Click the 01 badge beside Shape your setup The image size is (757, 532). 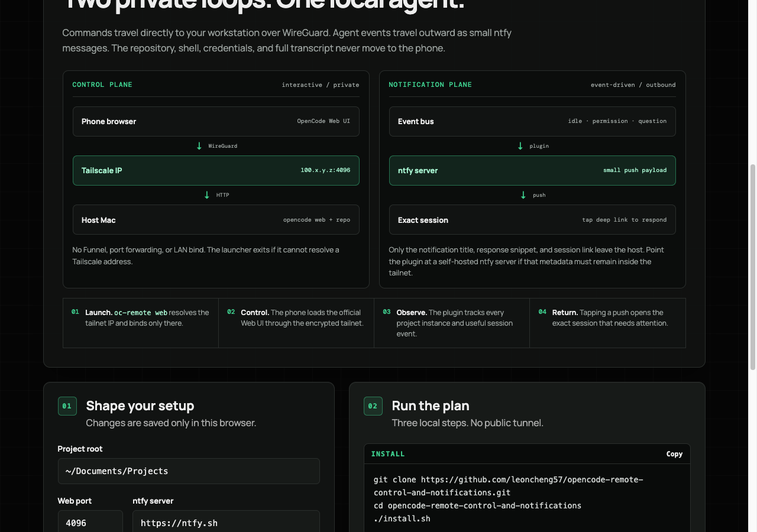[x=67, y=406]
